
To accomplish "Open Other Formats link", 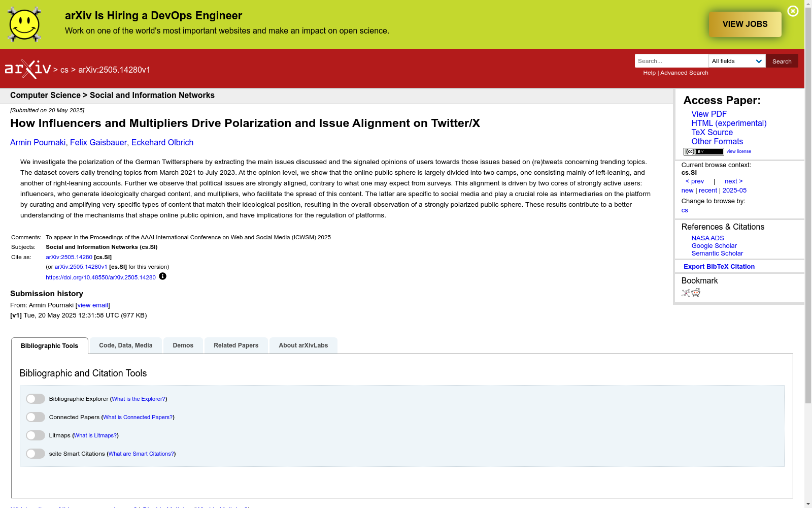I will pos(717,142).
